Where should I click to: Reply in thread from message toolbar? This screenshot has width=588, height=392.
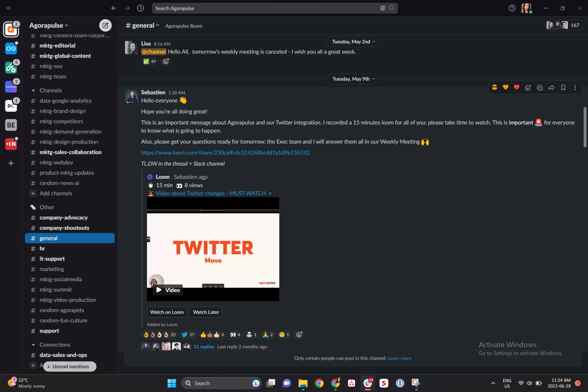point(539,88)
